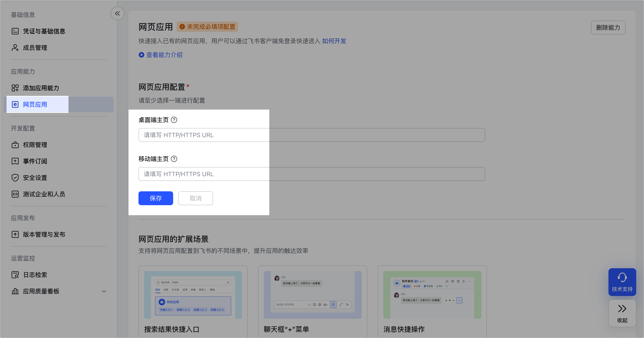644x338 pixels.
Task: Select the 凭证与基础信息 sidebar icon
Action: coord(15,31)
